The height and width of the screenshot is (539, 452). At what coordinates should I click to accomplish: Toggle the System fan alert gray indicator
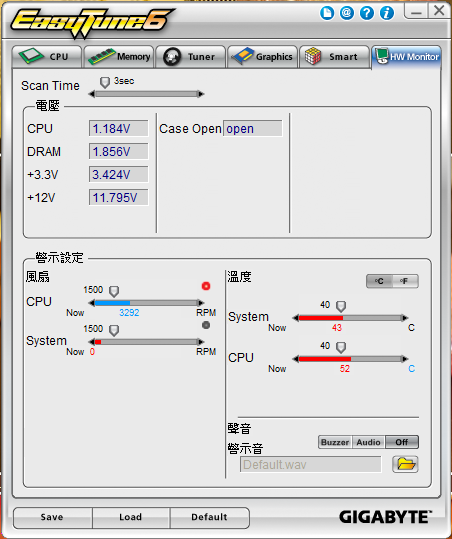(x=206, y=325)
